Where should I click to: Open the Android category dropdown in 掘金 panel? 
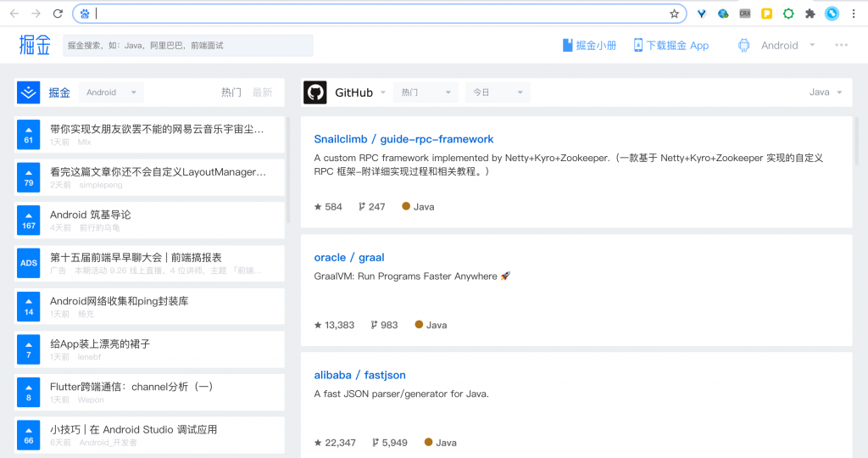point(111,92)
